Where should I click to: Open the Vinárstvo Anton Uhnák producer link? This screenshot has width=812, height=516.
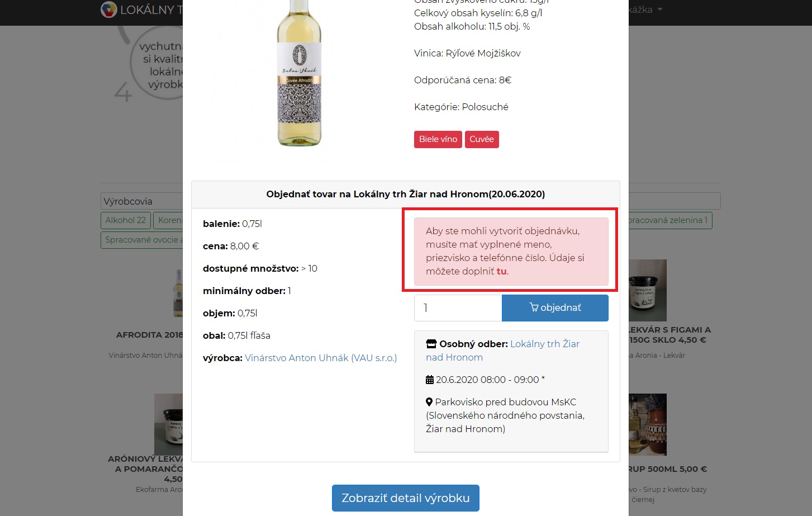click(x=321, y=358)
